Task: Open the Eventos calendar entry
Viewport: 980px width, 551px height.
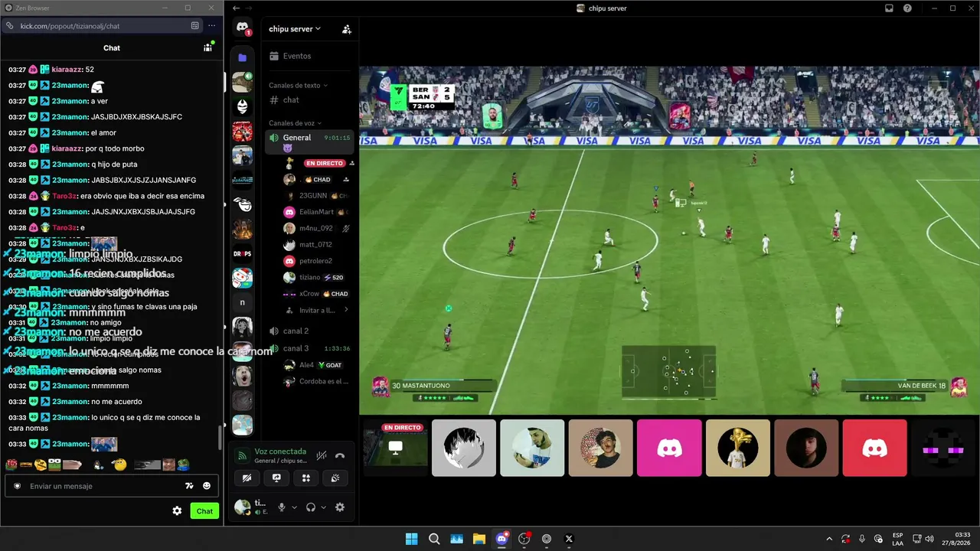Action: 309,56
